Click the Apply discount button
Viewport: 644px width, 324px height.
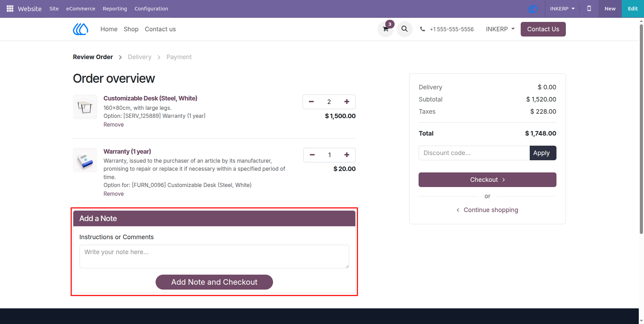pyautogui.click(x=543, y=153)
